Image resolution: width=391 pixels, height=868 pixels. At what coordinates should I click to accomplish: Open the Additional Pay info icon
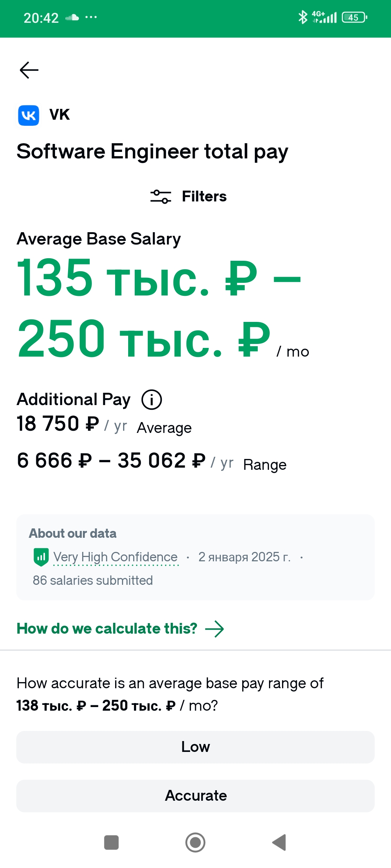point(151,400)
